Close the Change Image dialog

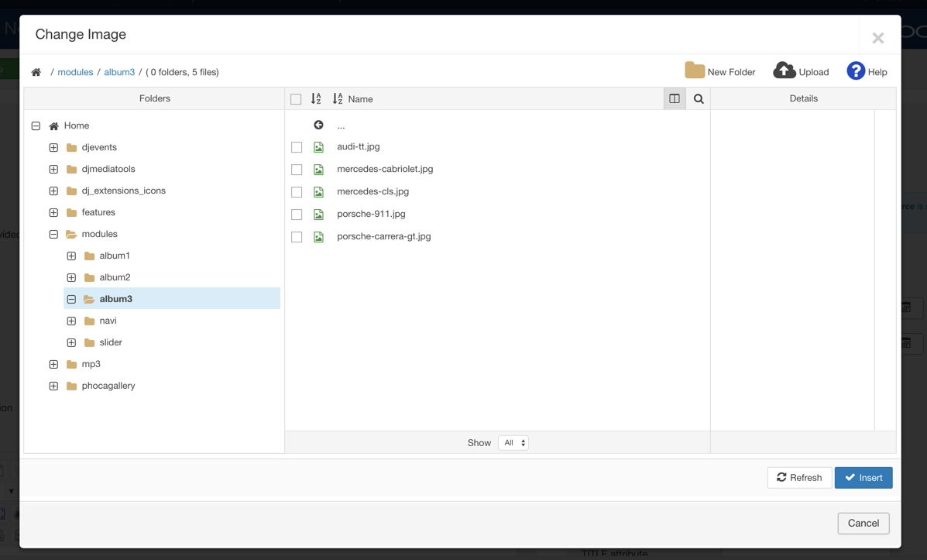pyautogui.click(x=878, y=39)
